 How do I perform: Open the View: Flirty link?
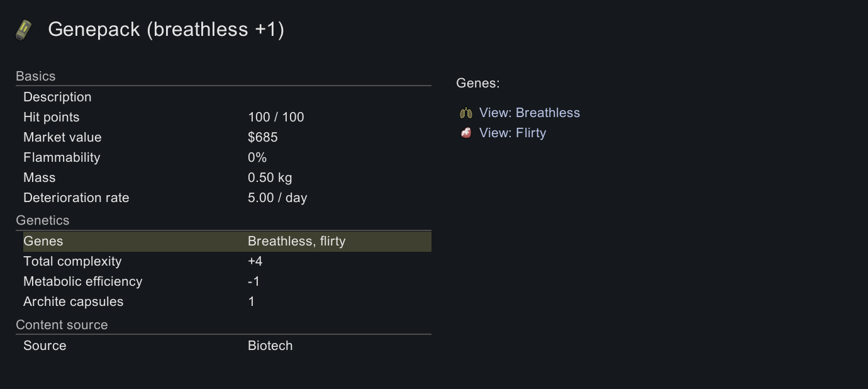512,133
